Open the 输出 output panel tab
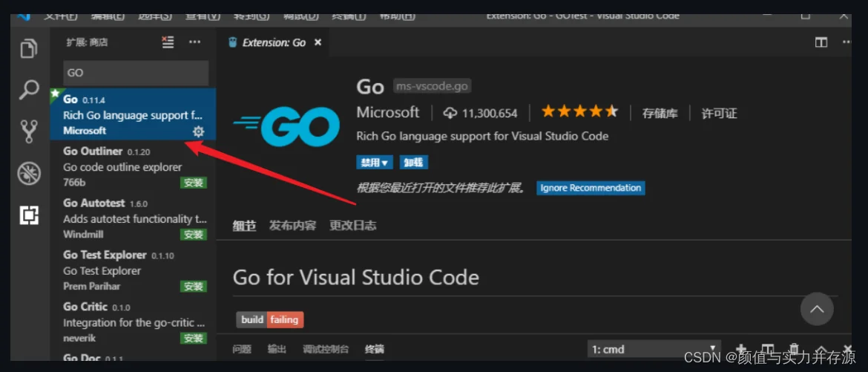 point(277,349)
